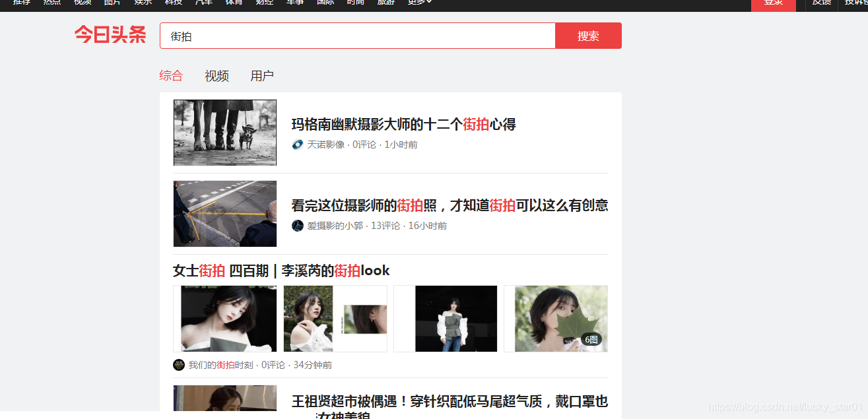Click the 1小时前 timestamp
The height and width of the screenshot is (419, 868).
401,145
